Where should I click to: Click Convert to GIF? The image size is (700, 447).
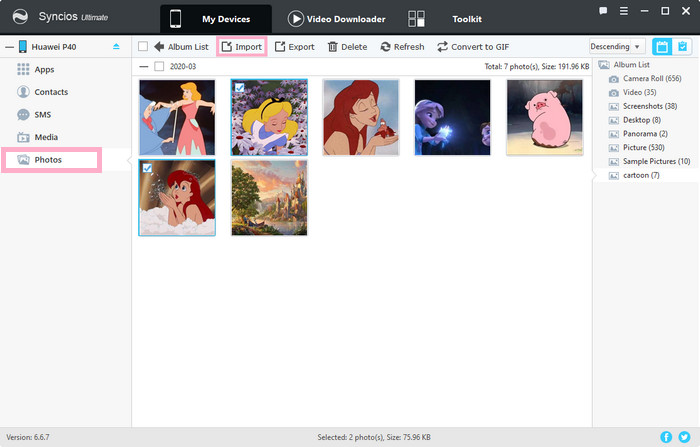point(473,46)
